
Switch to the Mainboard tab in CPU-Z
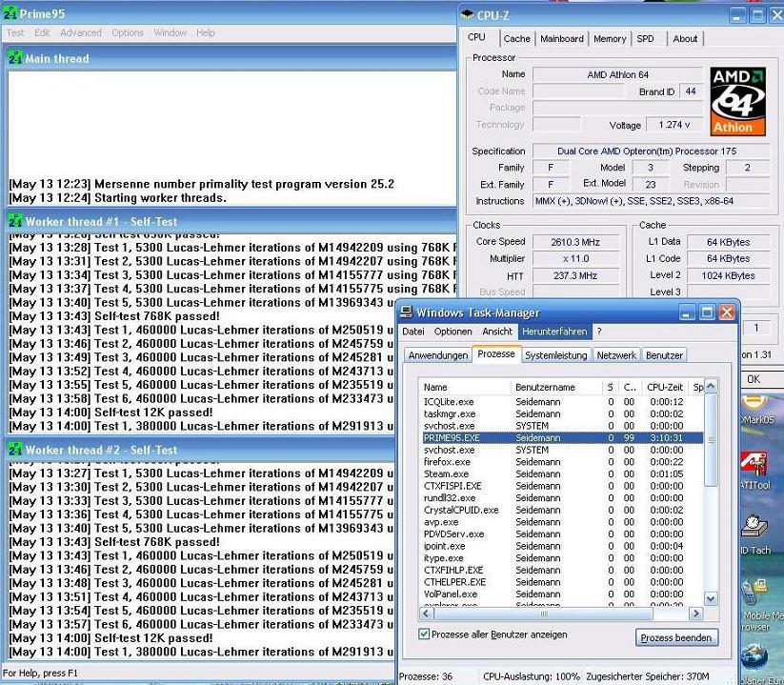(x=561, y=38)
